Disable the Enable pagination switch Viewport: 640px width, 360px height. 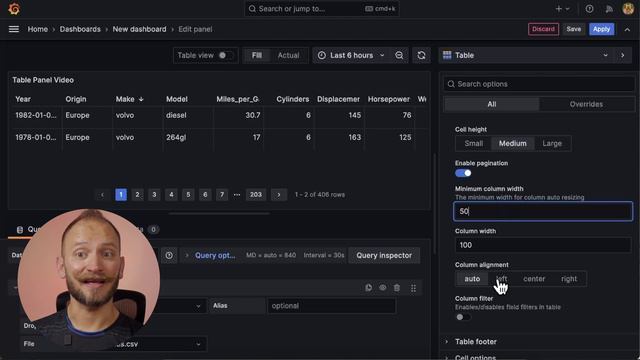click(x=463, y=173)
